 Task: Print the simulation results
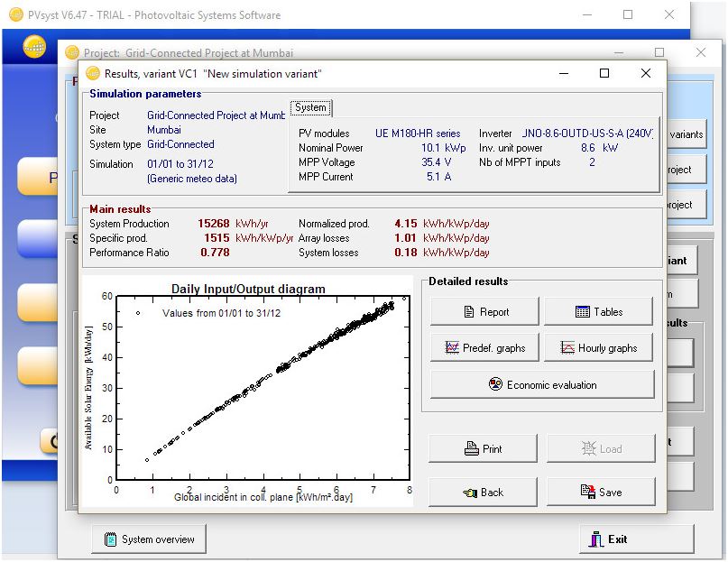(x=483, y=449)
